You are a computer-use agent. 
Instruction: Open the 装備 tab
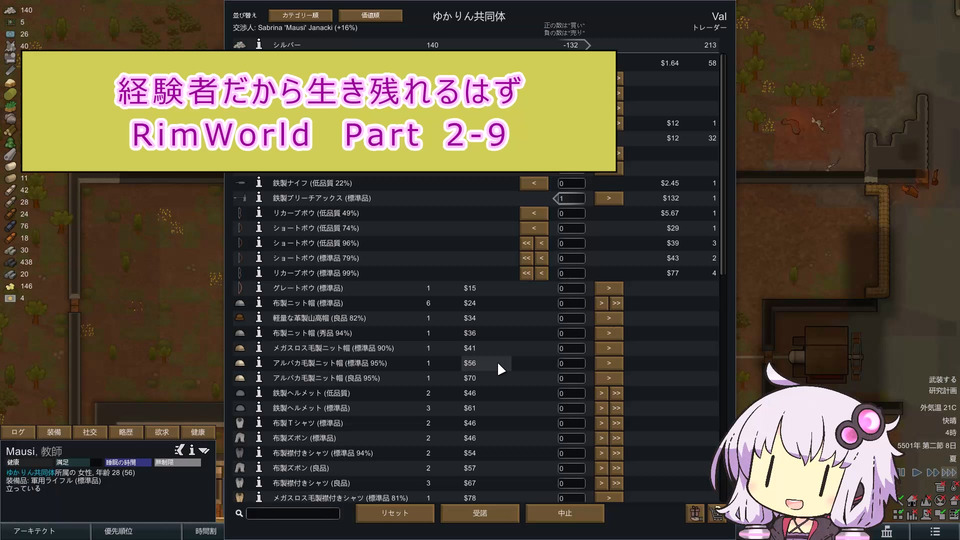click(54, 432)
